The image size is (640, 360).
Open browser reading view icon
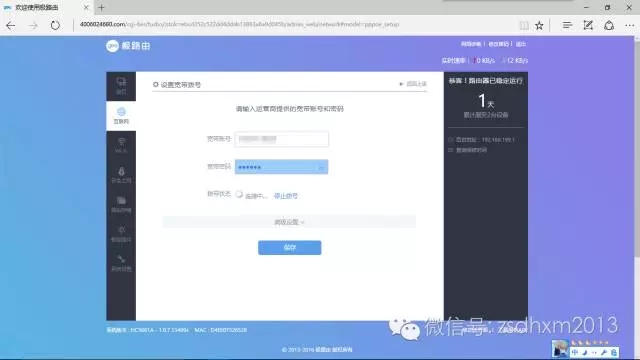pos(524,25)
